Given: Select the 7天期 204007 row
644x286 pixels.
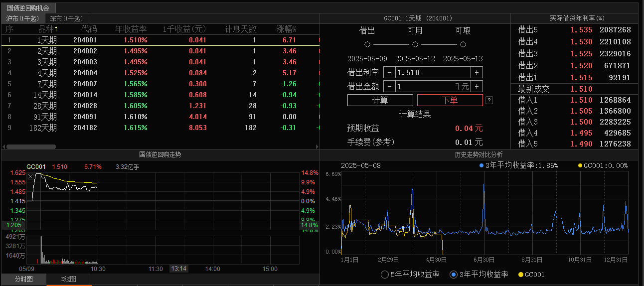Looking at the screenshot, I should pos(160,84).
